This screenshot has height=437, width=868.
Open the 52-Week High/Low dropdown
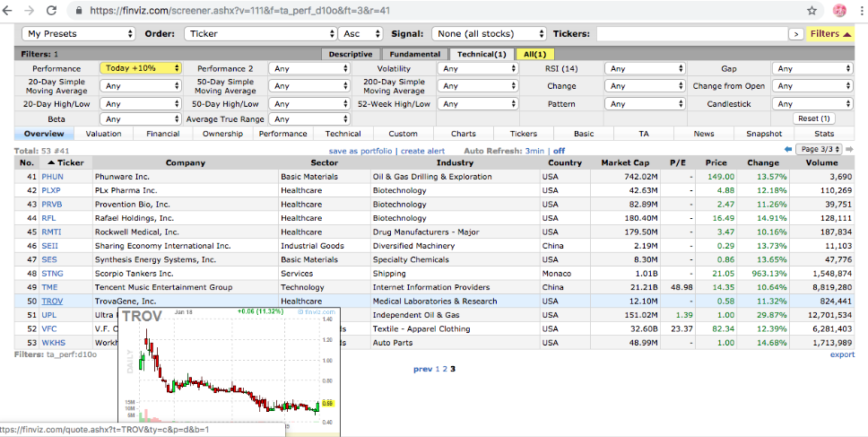[478, 103]
